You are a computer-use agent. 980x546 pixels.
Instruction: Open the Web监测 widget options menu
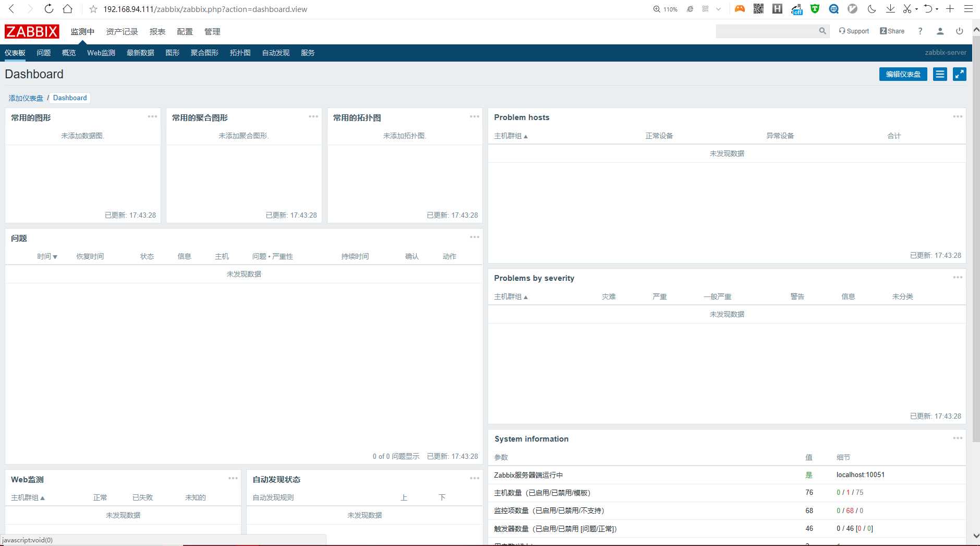(x=233, y=478)
